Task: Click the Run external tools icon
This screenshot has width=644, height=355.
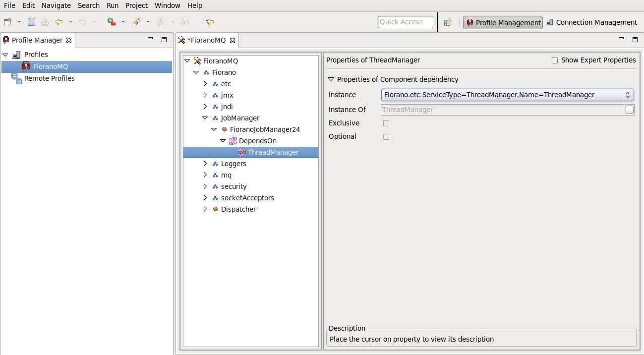Action: [x=112, y=22]
